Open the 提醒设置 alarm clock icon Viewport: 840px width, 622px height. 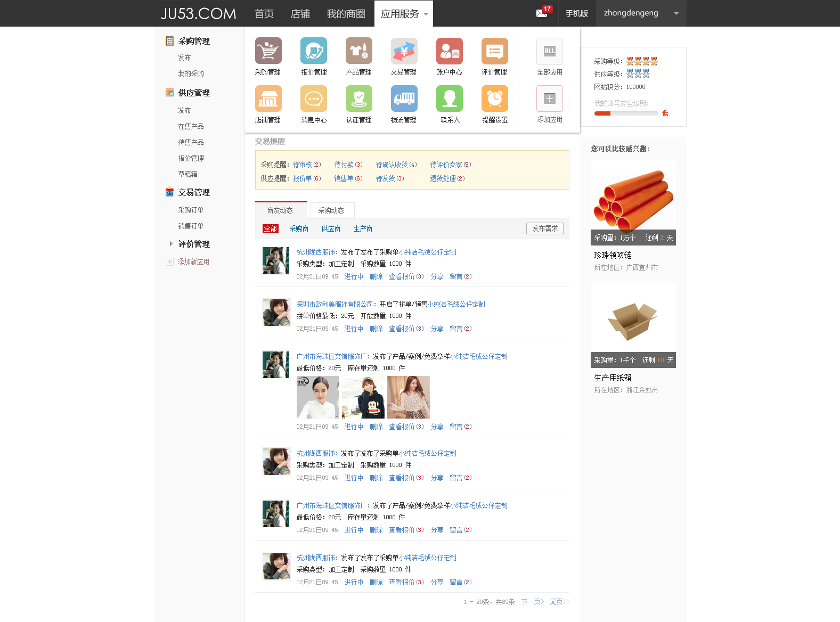pos(494,99)
